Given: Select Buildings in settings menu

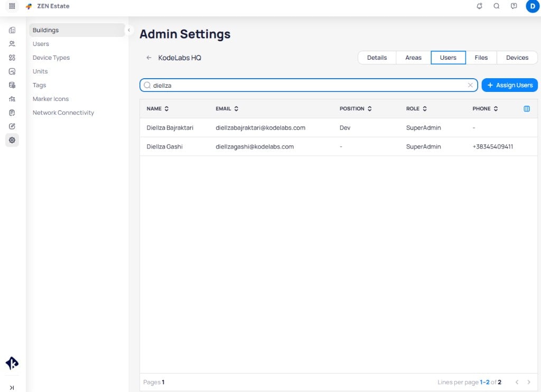Looking at the screenshot, I should 77,30.
